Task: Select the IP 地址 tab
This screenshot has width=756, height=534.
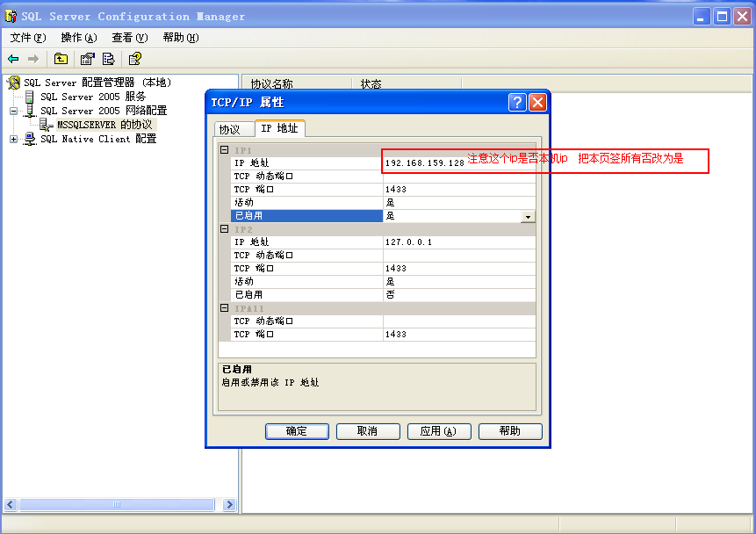Action: [279, 128]
